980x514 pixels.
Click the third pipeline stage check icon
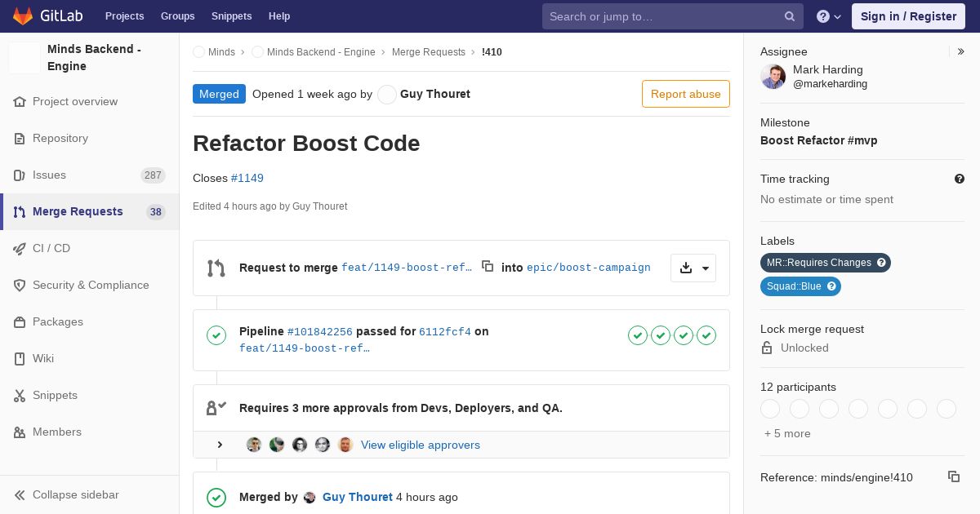click(x=684, y=335)
